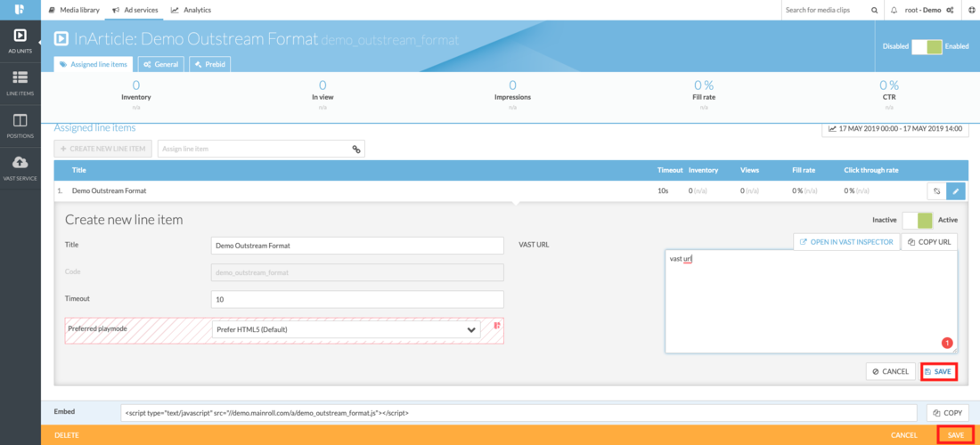The image size is (980, 445).
Task: Click Cancel in the orange bar
Action: click(903, 435)
